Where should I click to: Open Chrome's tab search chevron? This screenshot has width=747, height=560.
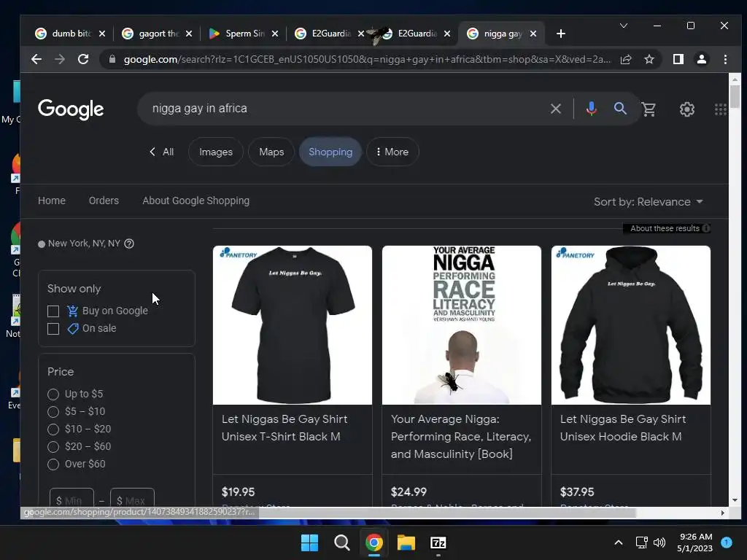tap(623, 26)
